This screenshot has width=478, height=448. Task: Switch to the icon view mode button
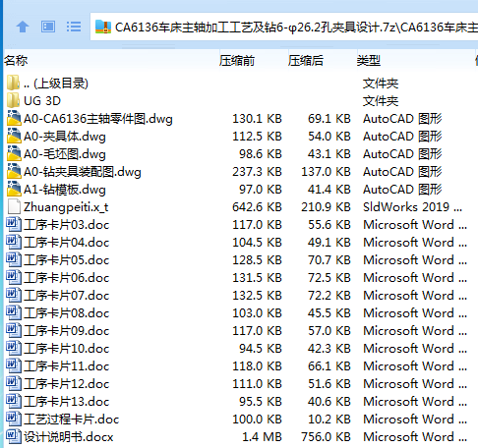(48, 27)
